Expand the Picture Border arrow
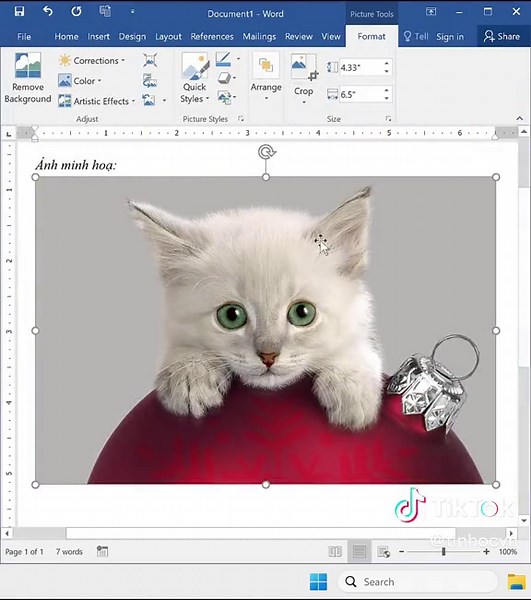 tap(238, 59)
